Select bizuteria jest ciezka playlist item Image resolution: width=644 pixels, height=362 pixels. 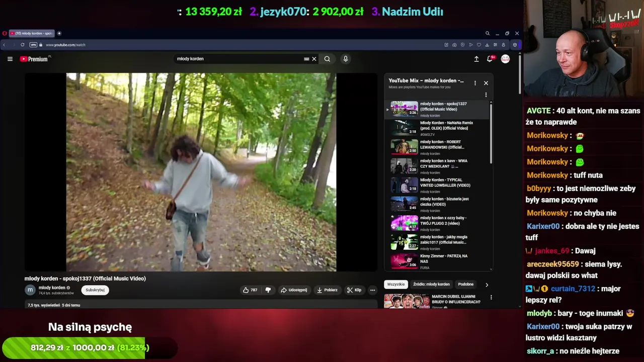(437, 204)
